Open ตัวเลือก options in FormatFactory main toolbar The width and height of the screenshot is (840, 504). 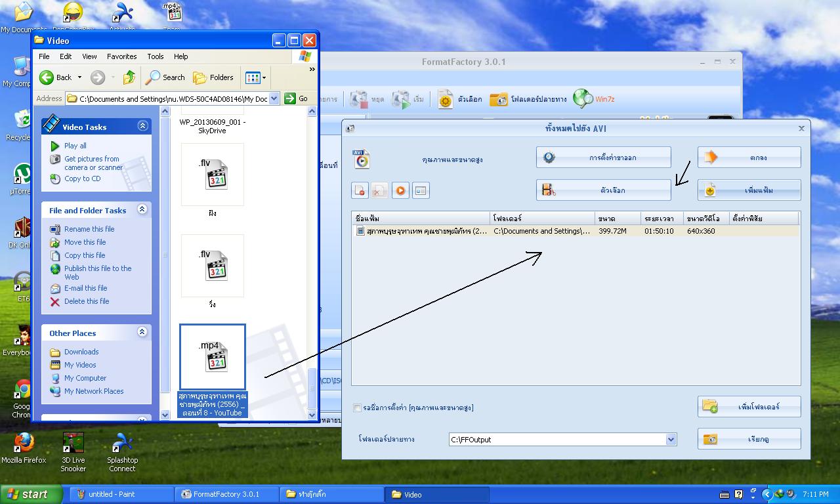[x=460, y=99]
